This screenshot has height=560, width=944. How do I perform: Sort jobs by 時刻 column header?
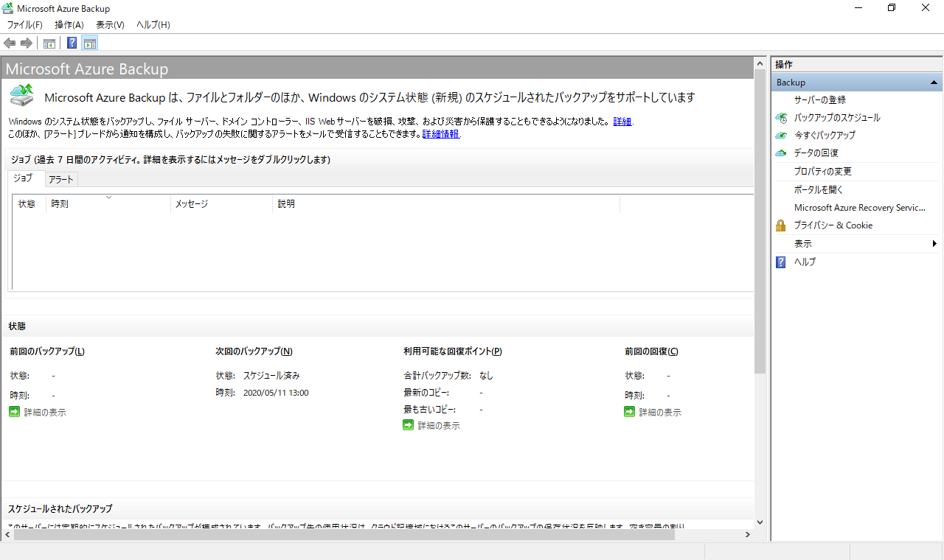point(108,204)
